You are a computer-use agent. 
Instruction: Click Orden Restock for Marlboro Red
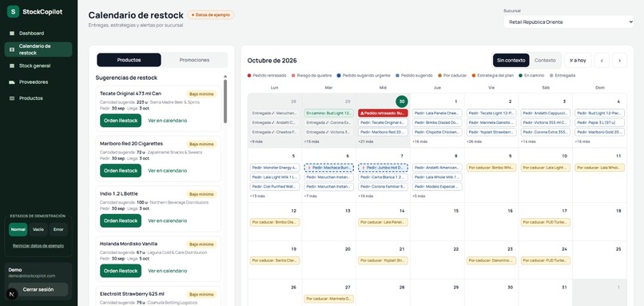tap(121, 170)
